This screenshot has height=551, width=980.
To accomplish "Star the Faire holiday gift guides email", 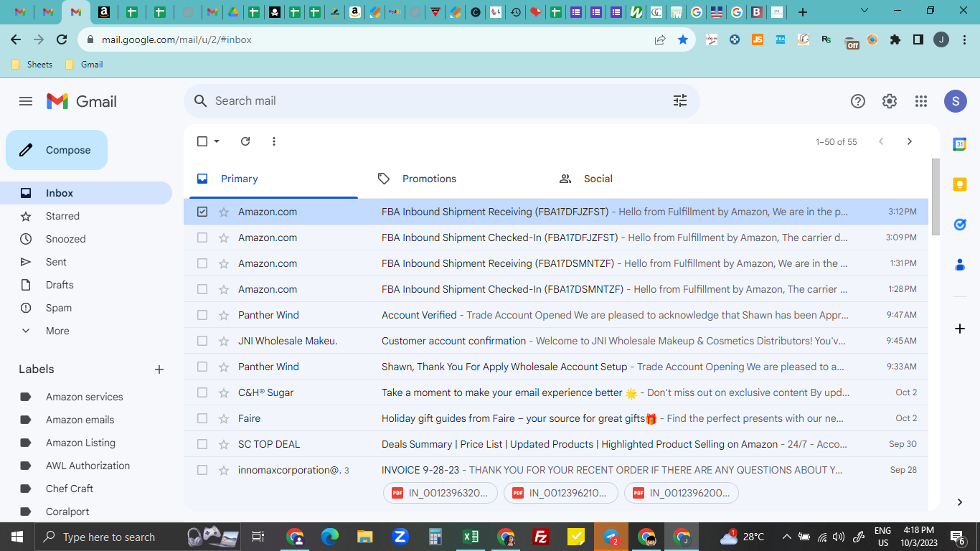I will [x=224, y=418].
